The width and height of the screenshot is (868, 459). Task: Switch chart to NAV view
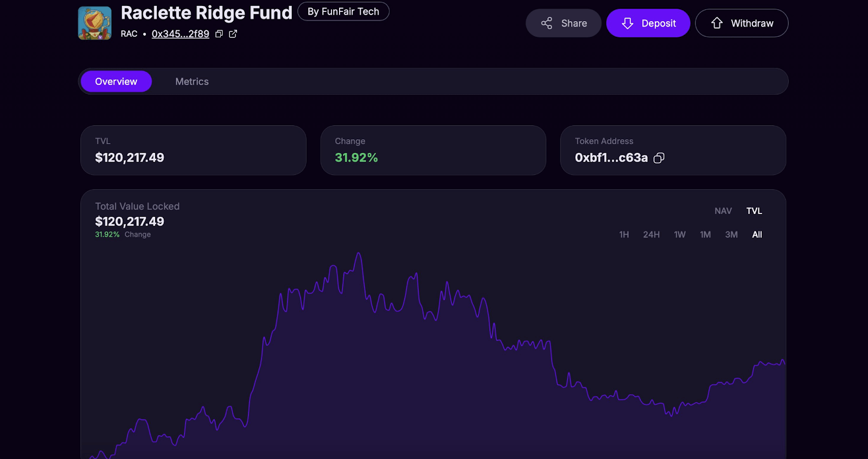(723, 211)
